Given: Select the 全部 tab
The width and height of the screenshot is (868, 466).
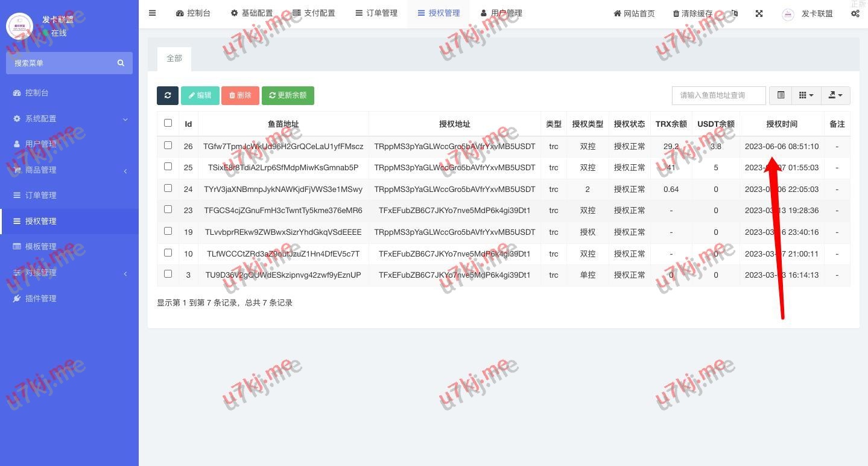Looking at the screenshot, I should pyautogui.click(x=174, y=59).
